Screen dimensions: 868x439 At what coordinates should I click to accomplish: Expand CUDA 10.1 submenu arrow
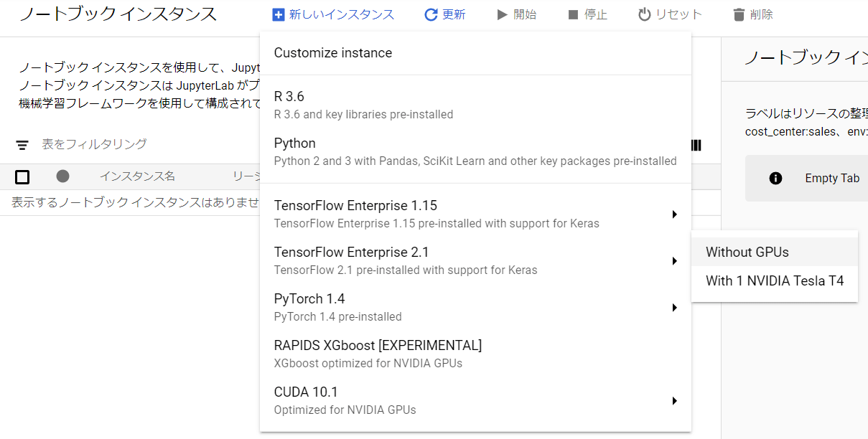click(674, 401)
